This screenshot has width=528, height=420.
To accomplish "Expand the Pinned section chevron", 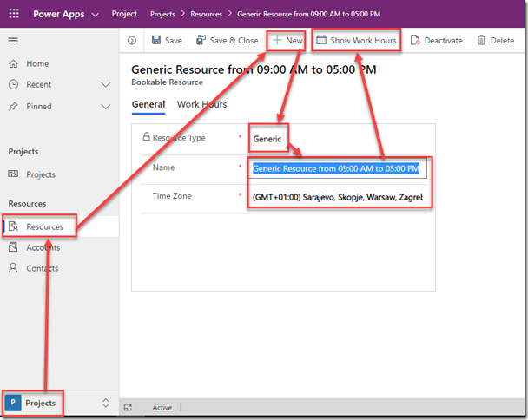I will point(106,107).
